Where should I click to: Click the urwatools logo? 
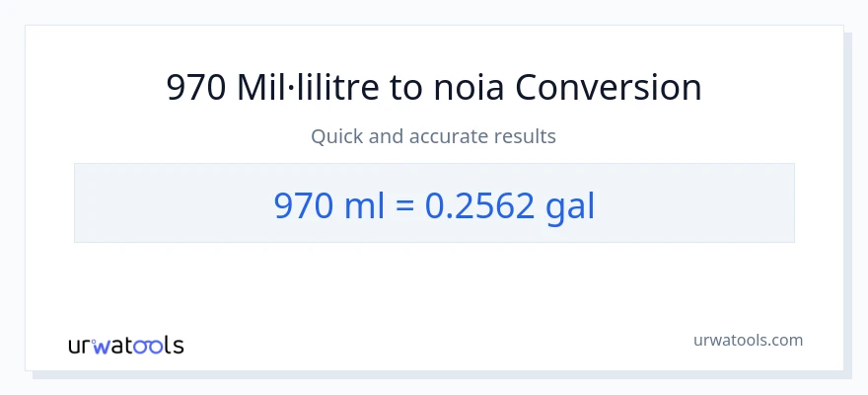(125, 346)
